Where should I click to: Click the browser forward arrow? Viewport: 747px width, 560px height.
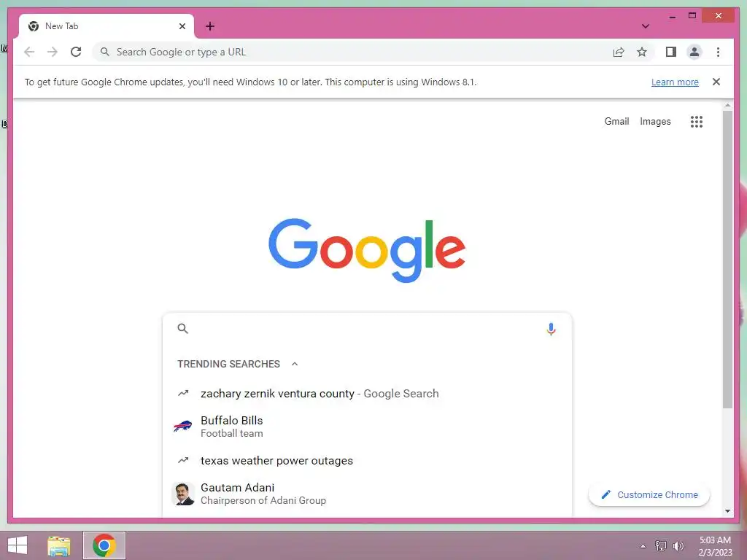tap(53, 52)
